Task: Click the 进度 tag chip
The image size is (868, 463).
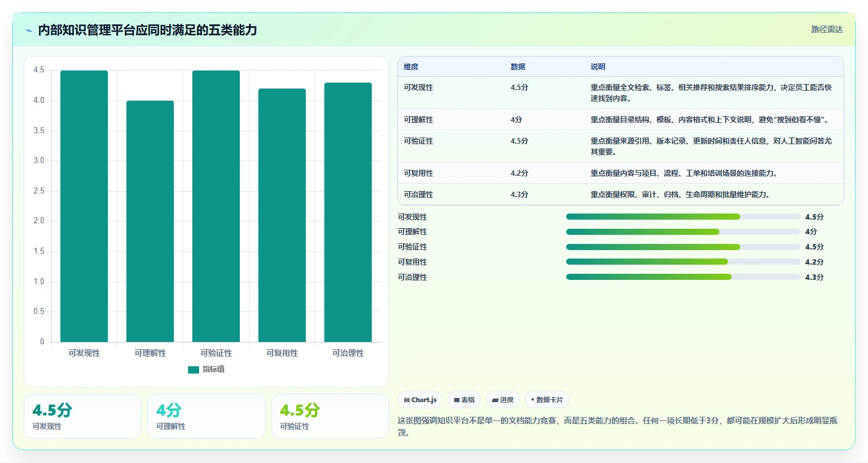Action: pos(503,400)
